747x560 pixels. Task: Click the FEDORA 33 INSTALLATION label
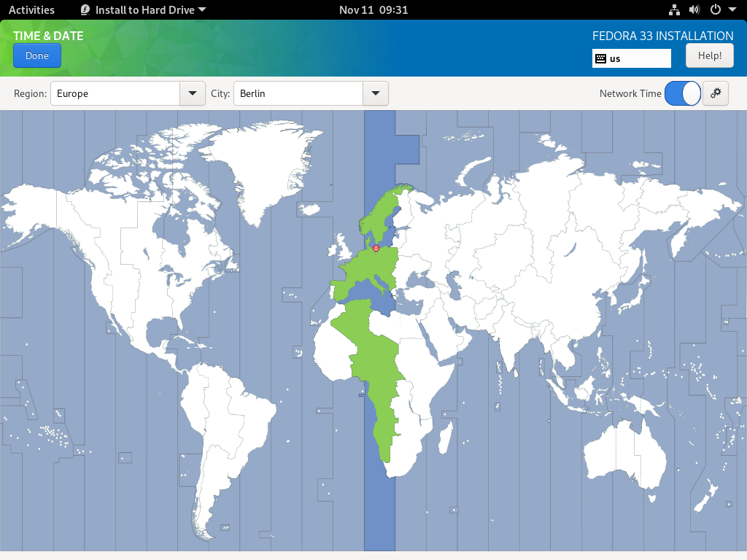pos(662,36)
